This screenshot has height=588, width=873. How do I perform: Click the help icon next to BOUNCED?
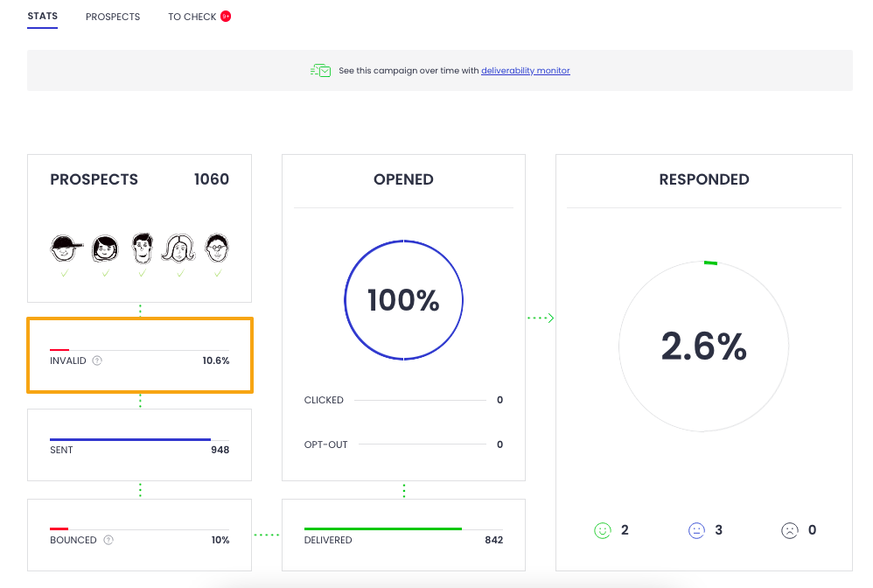coord(108,540)
